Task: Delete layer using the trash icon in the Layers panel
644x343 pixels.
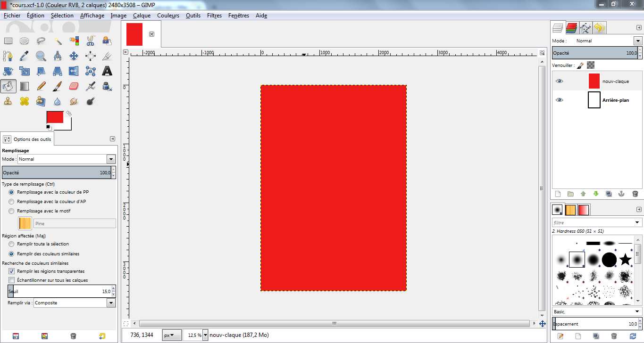Action: pos(635,194)
